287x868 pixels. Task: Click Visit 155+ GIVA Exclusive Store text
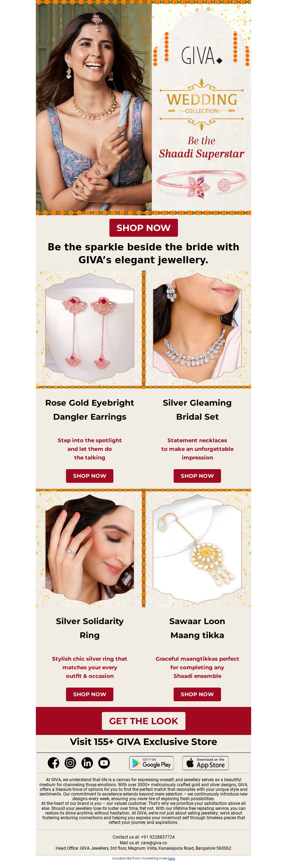point(143,742)
